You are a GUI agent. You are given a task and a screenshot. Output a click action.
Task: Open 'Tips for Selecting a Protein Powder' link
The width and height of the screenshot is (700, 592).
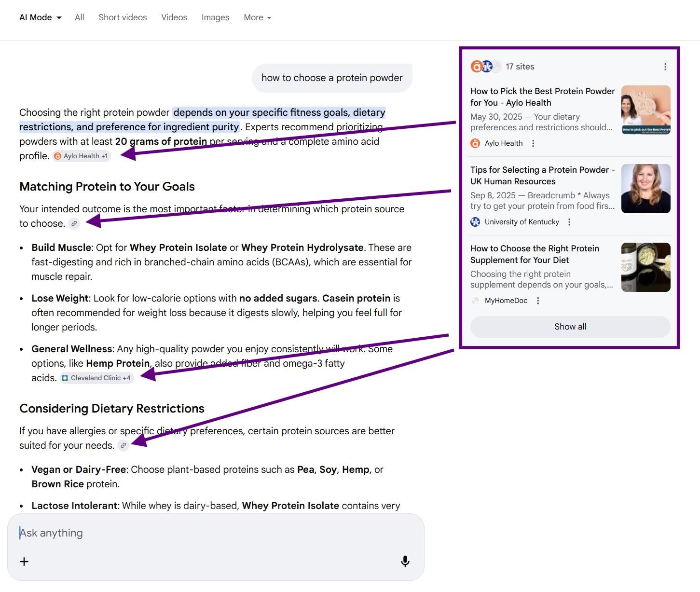542,175
